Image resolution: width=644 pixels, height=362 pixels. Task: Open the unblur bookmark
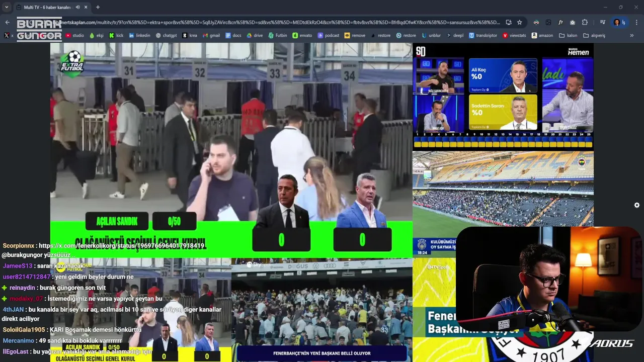point(431,36)
